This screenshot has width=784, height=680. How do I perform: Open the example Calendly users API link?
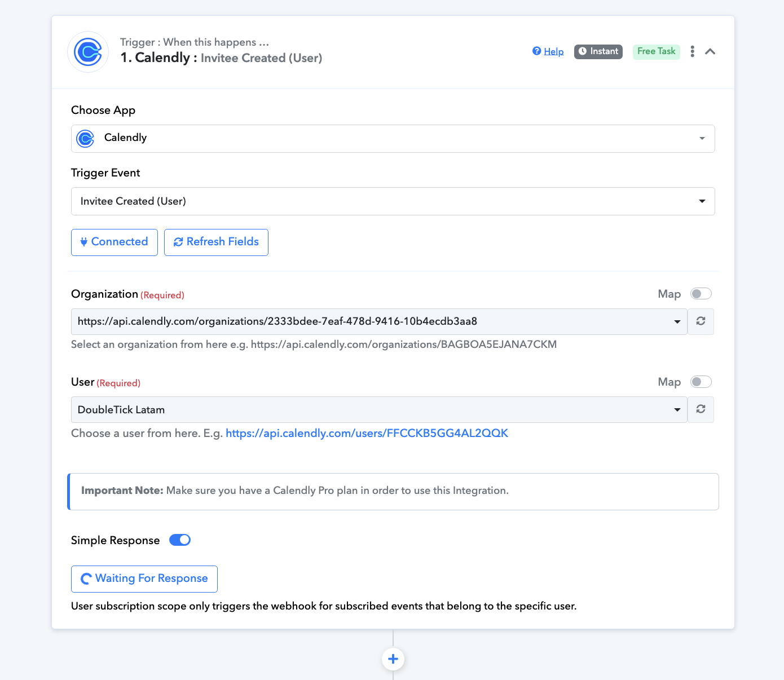coord(367,433)
